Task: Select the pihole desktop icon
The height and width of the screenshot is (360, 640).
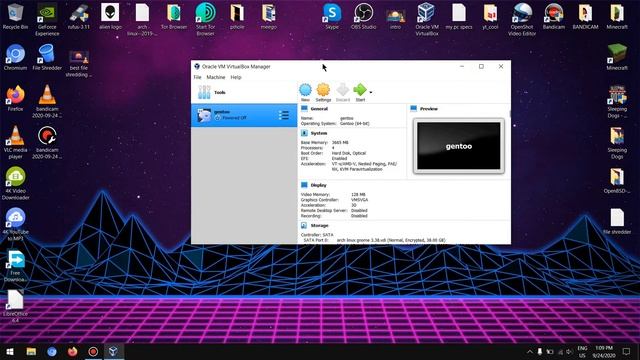Action: (x=237, y=17)
